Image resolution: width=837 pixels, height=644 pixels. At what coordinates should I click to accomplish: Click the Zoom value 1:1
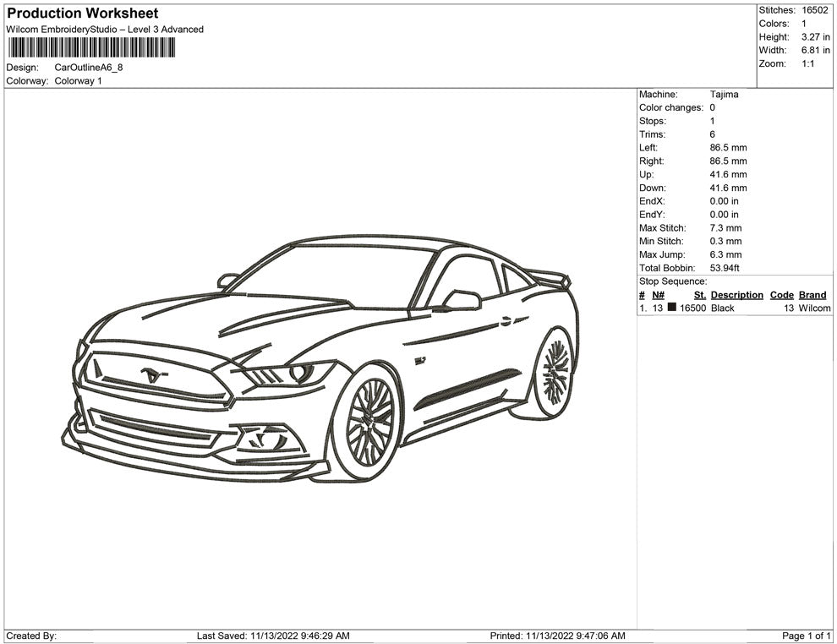click(807, 63)
